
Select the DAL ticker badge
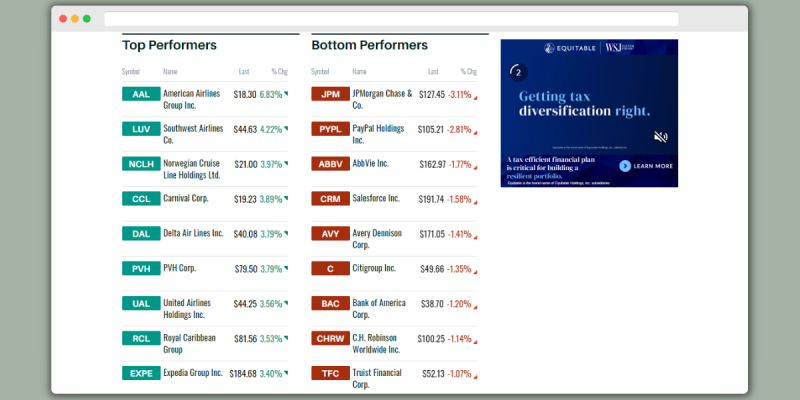coord(141,234)
